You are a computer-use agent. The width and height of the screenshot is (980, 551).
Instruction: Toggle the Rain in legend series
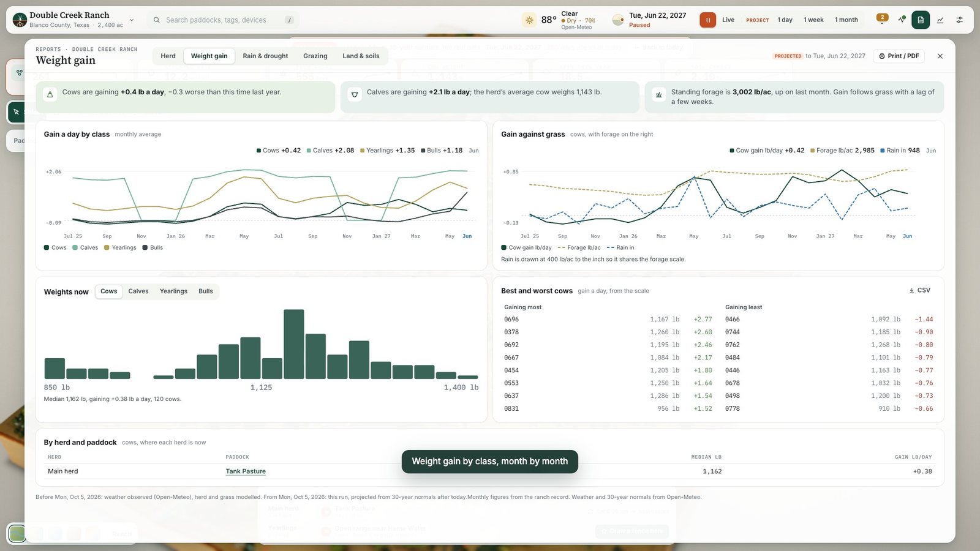tap(620, 247)
